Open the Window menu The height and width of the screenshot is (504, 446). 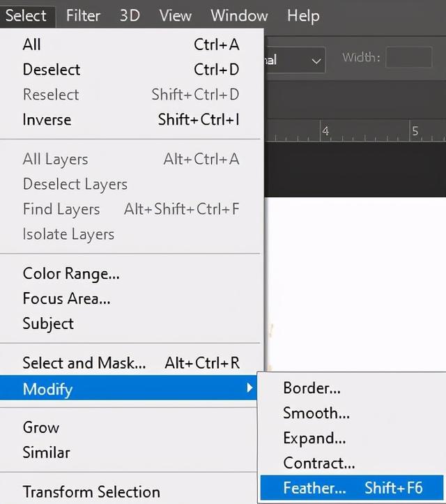pyautogui.click(x=239, y=15)
